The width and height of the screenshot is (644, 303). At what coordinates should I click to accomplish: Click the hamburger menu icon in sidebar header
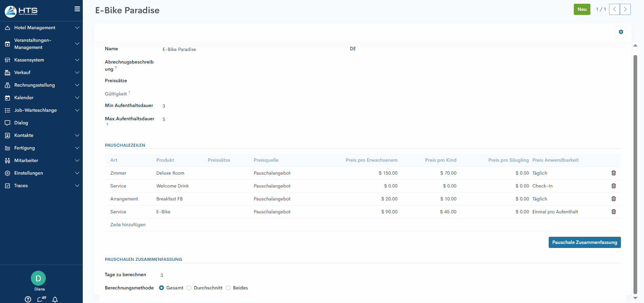(77, 9)
